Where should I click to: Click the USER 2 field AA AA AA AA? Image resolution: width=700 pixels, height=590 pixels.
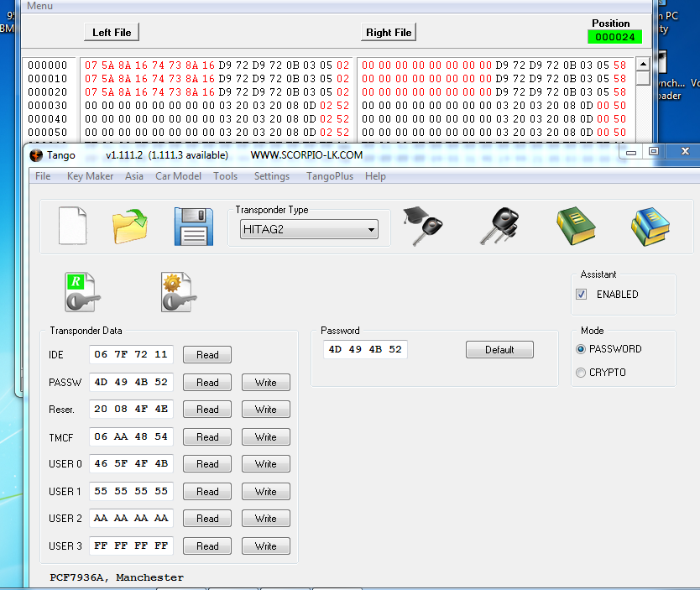point(131,518)
